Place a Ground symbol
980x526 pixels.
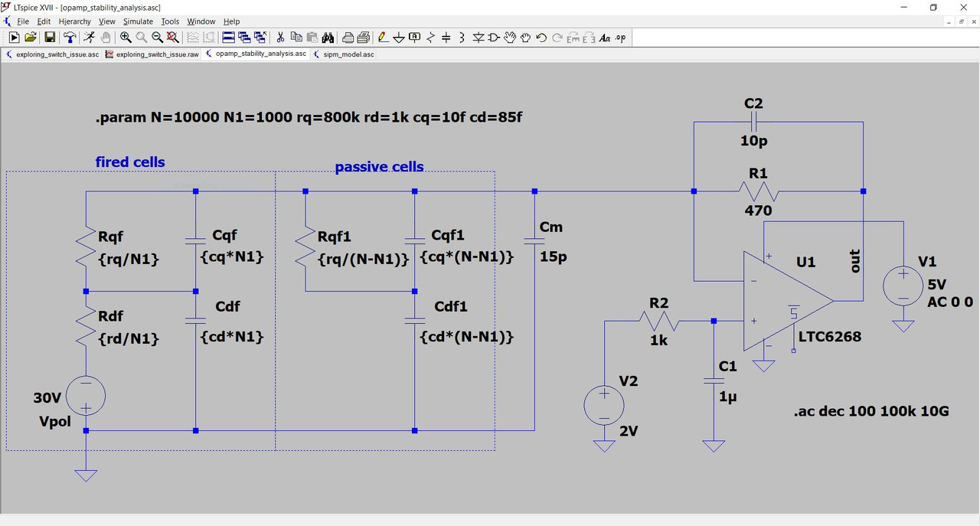399,38
